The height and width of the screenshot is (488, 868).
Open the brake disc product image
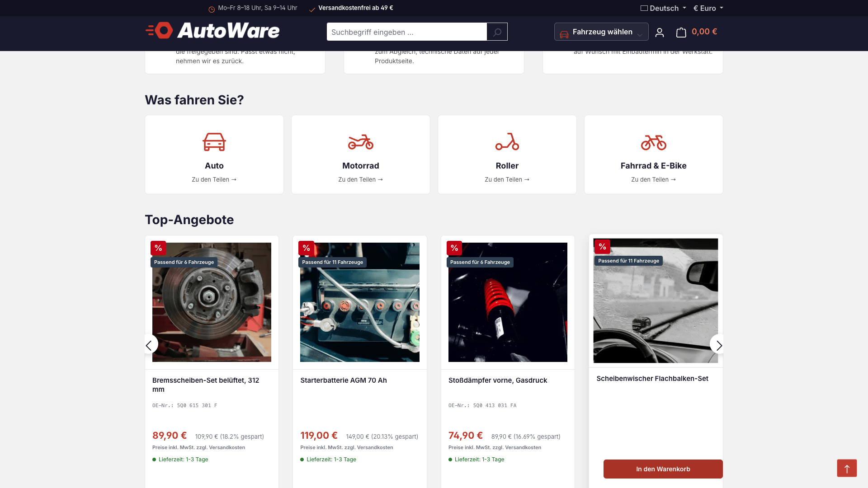click(212, 302)
